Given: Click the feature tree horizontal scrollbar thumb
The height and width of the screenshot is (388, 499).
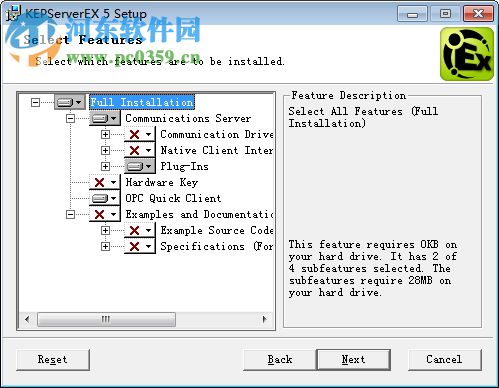Looking at the screenshot, I should click(x=106, y=319).
